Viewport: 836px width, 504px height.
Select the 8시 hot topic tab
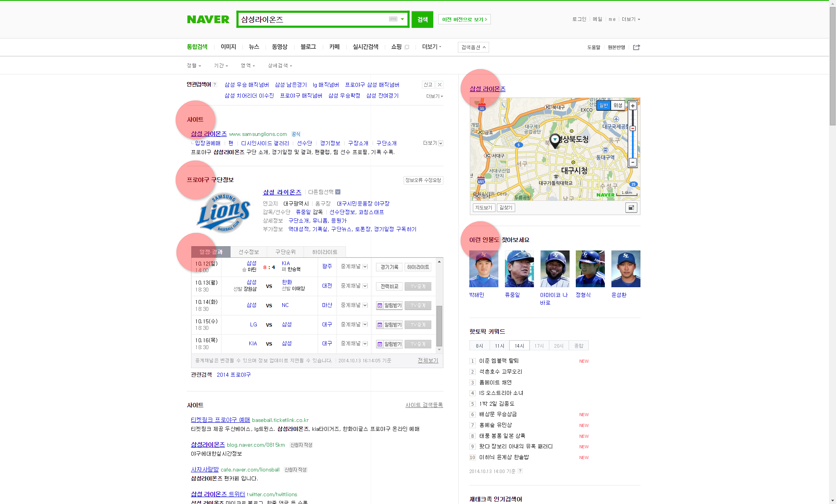click(x=479, y=346)
